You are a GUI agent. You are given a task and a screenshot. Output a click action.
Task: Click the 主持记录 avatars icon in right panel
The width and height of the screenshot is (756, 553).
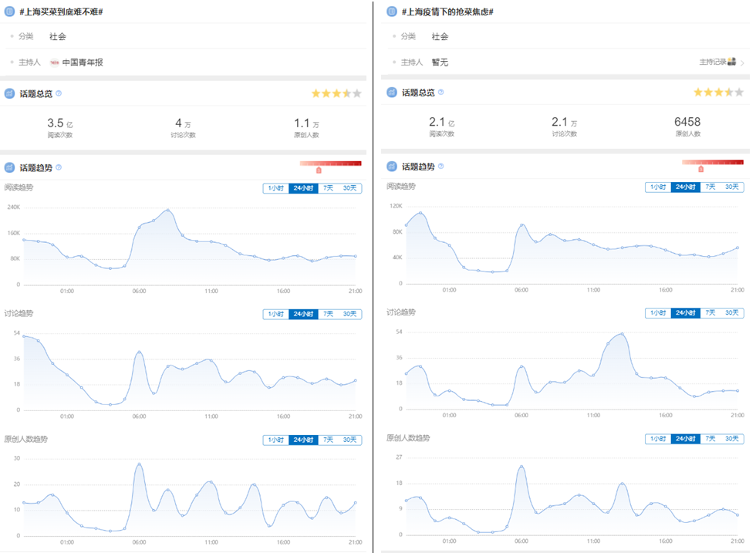pyautogui.click(x=732, y=62)
